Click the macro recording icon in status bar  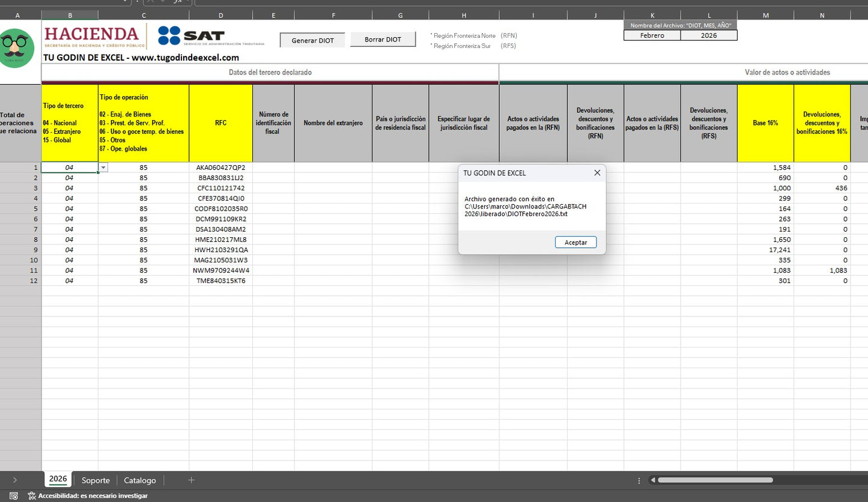click(14, 496)
